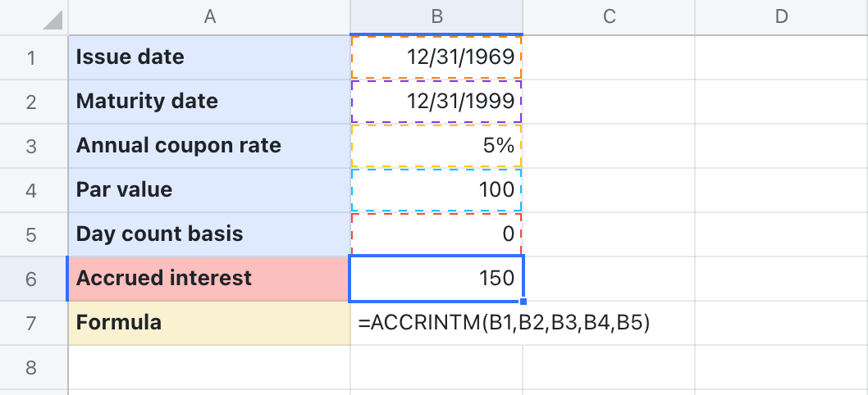This screenshot has width=868, height=395.
Task: Select column B header
Action: pyautogui.click(x=436, y=16)
